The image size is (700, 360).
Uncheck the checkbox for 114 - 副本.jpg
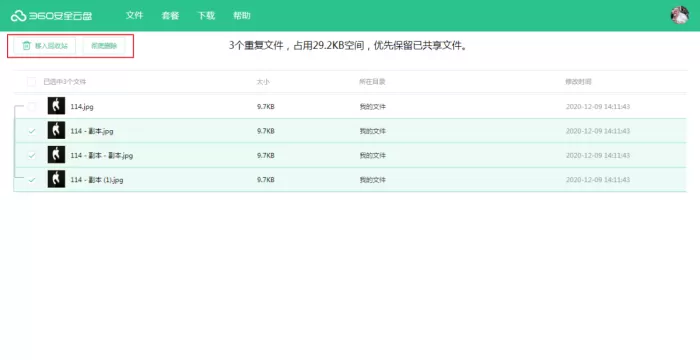[x=31, y=131]
